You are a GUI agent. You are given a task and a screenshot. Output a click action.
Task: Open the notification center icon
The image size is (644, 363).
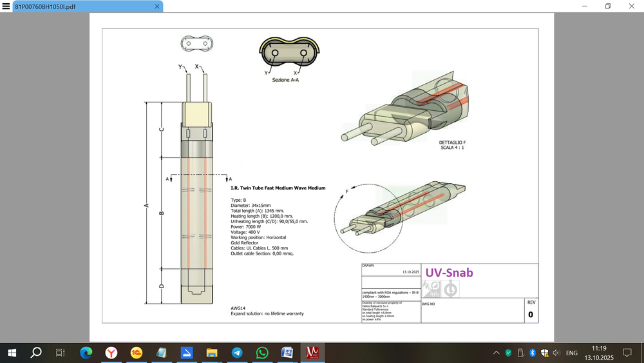click(627, 353)
